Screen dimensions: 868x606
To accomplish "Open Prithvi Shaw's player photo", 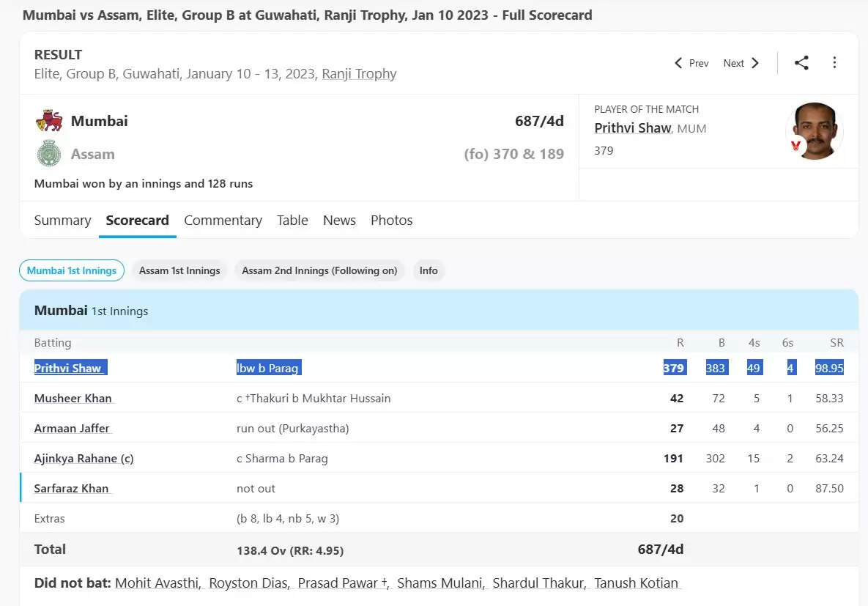I will (x=815, y=130).
